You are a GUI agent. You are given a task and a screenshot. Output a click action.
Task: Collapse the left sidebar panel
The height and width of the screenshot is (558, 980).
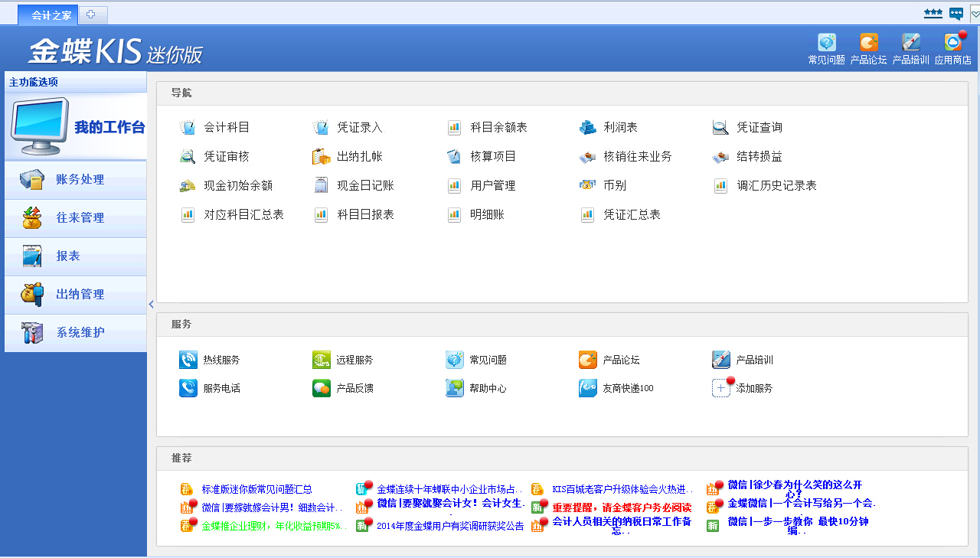[150, 304]
